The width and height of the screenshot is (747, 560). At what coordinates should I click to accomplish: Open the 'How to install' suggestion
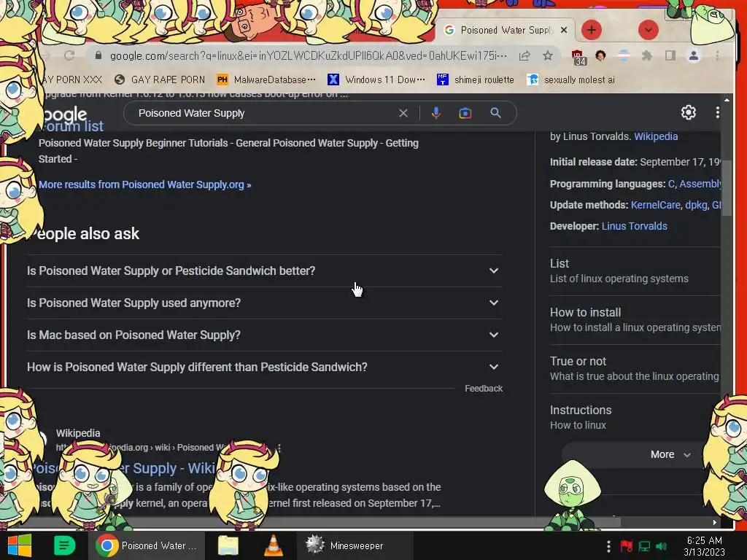tap(635, 320)
